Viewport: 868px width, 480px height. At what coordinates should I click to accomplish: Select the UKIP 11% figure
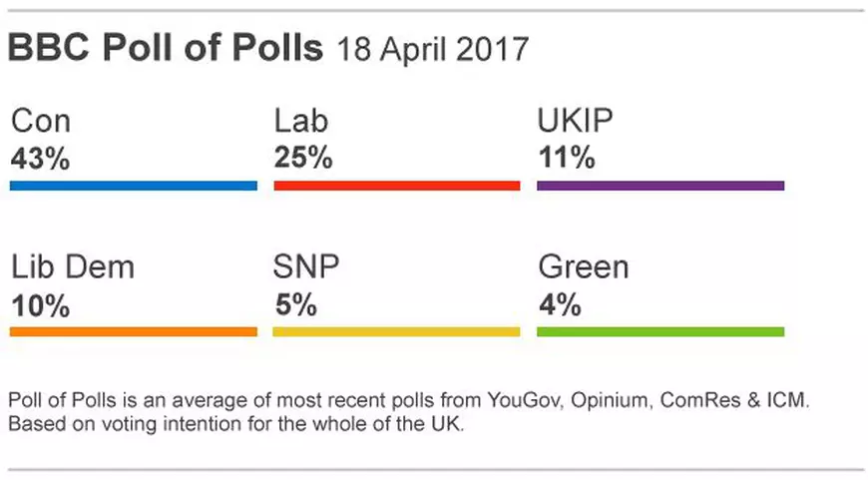pos(566,157)
